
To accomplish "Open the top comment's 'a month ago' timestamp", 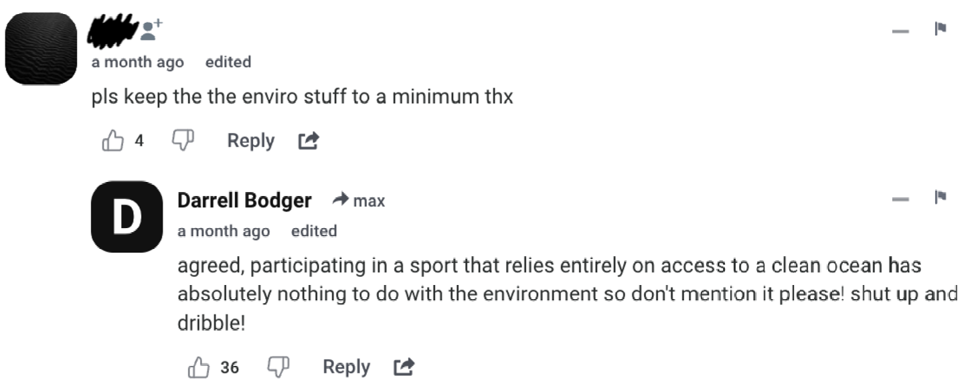I will point(138,62).
